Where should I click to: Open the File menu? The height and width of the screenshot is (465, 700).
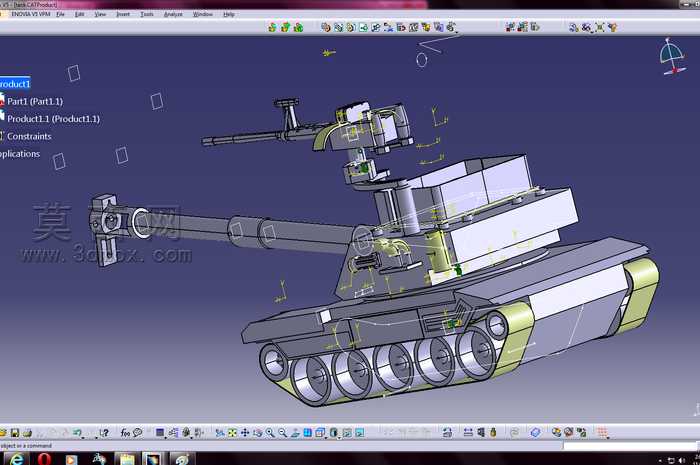(60, 14)
